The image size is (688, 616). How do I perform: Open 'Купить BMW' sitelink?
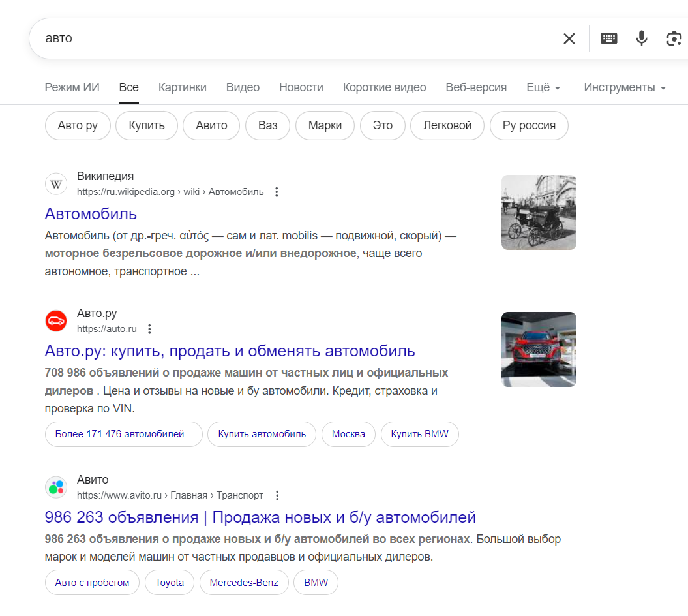[x=419, y=434]
